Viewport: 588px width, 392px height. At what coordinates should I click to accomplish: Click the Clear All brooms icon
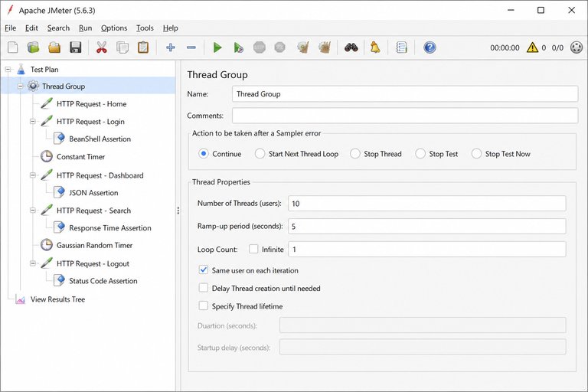click(x=325, y=47)
